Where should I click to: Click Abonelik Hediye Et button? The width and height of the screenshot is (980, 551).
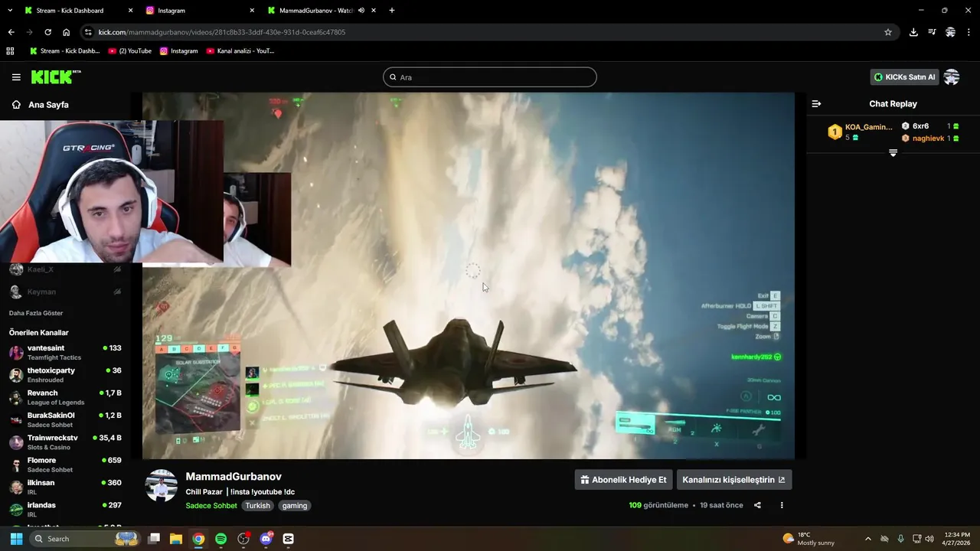[x=623, y=480]
